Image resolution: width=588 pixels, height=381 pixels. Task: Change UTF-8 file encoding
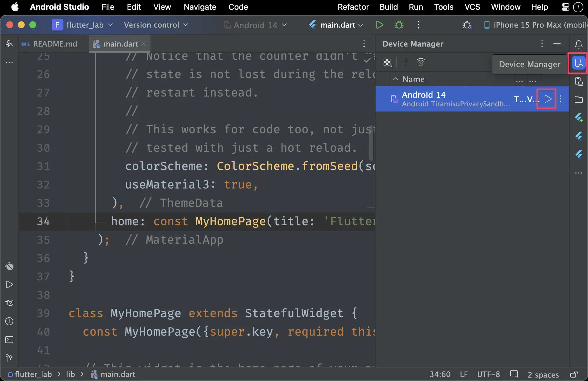tap(488, 374)
